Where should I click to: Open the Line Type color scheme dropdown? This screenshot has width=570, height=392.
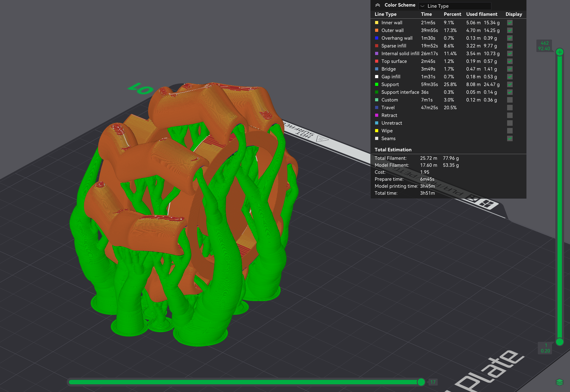(x=455, y=6)
